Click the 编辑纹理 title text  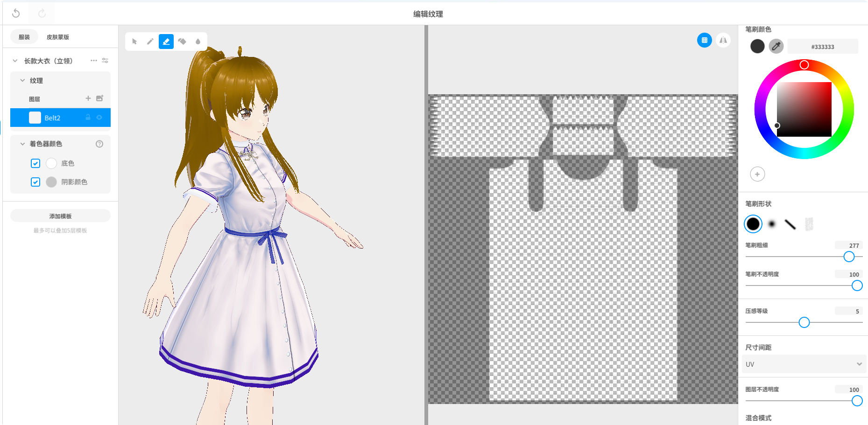point(428,14)
